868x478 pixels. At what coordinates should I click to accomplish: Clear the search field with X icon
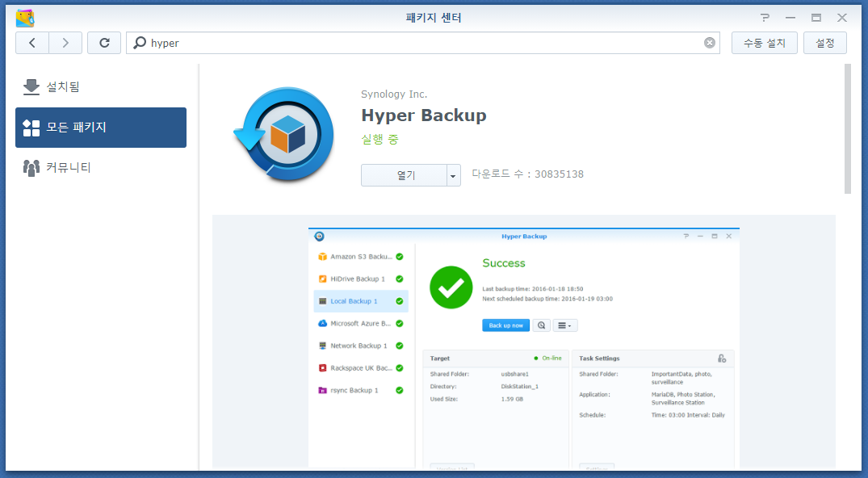pos(709,43)
